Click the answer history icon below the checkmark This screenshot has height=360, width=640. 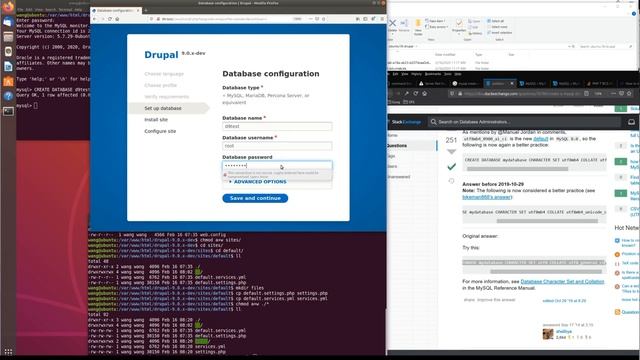451,180
